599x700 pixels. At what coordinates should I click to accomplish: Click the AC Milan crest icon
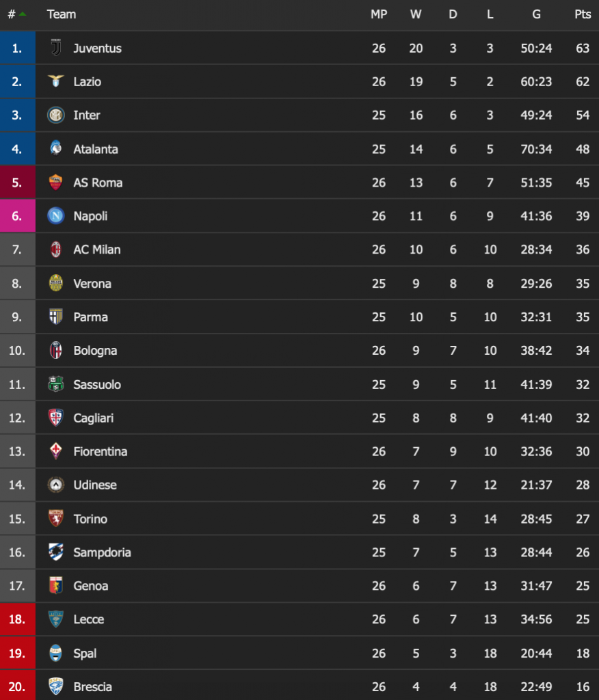[56, 250]
